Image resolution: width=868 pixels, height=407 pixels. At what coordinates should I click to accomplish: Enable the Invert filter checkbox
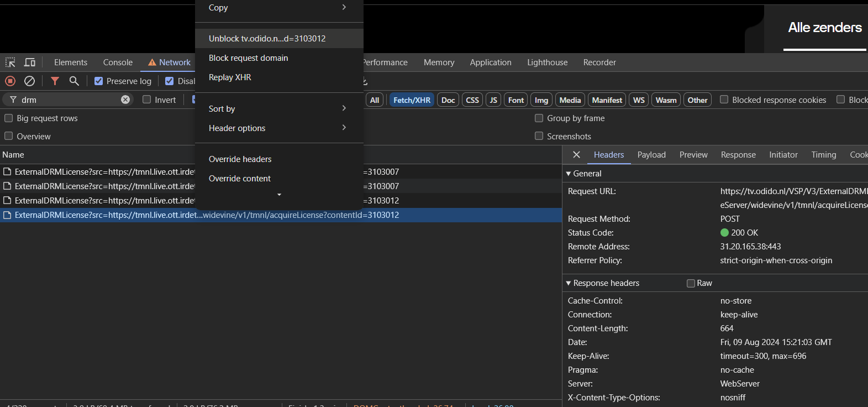[147, 100]
